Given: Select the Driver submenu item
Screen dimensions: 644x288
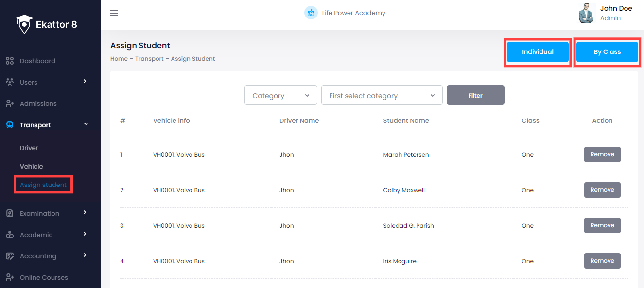Looking at the screenshot, I should (29, 148).
